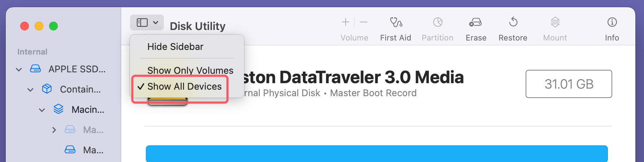Open the Info panel icon
The image size is (644, 162).
click(612, 22)
